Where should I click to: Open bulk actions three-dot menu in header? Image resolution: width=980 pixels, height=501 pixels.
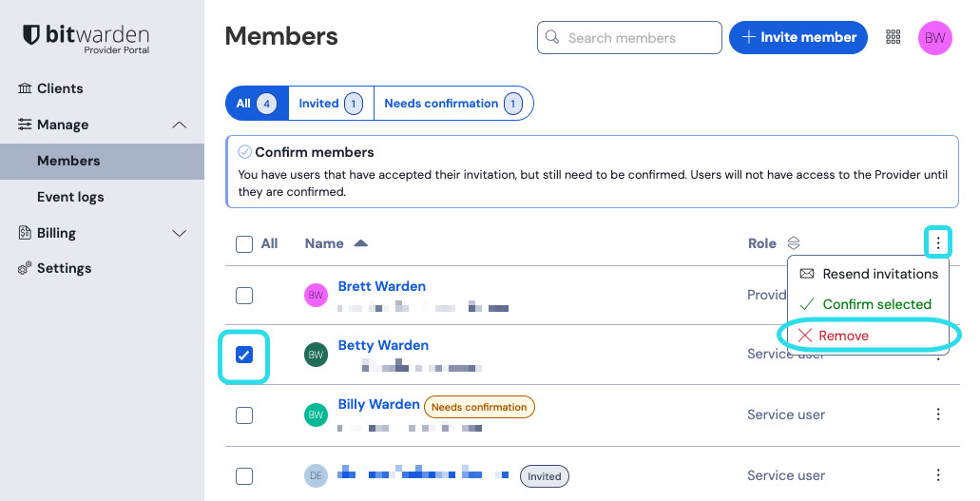pos(938,243)
